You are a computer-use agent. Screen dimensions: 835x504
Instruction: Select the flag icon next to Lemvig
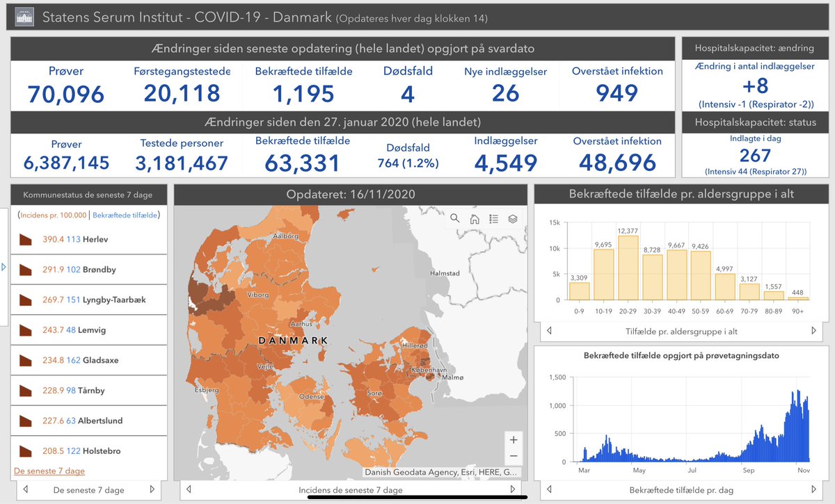click(26, 330)
